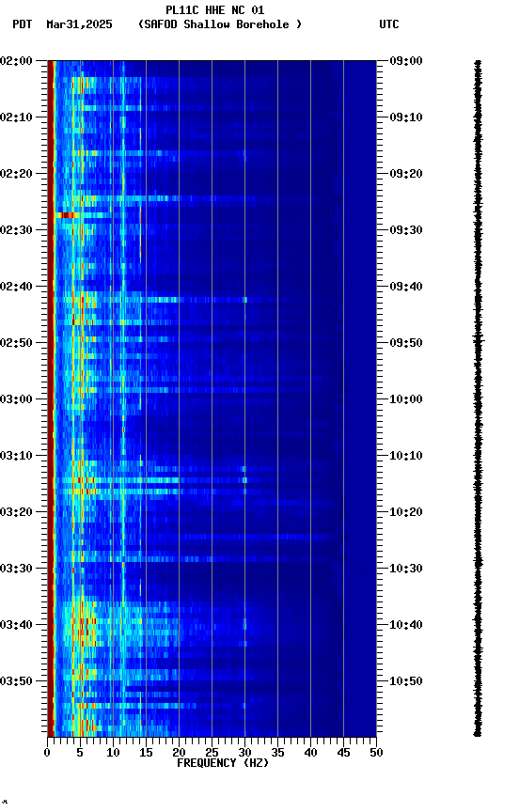This screenshot has height=812, width=519.
Task: Click the 03:10 PDT time label
Action: point(16,456)
